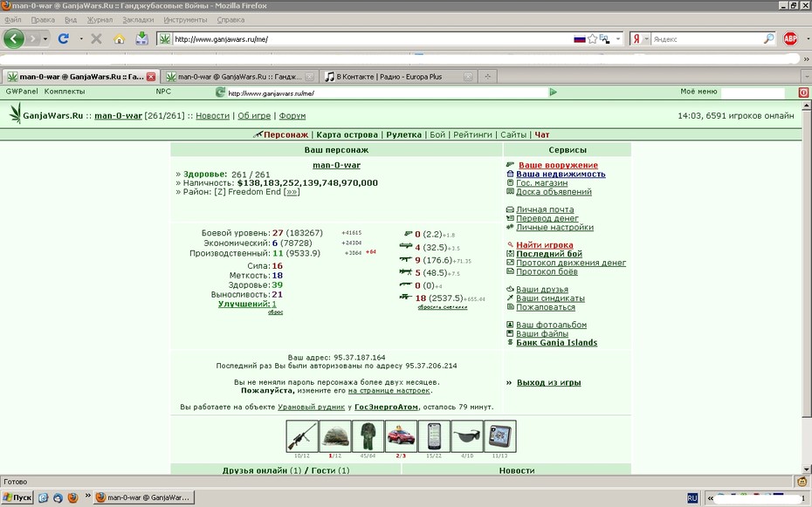Open the Downloads arrow icon

tap(142, 38)
